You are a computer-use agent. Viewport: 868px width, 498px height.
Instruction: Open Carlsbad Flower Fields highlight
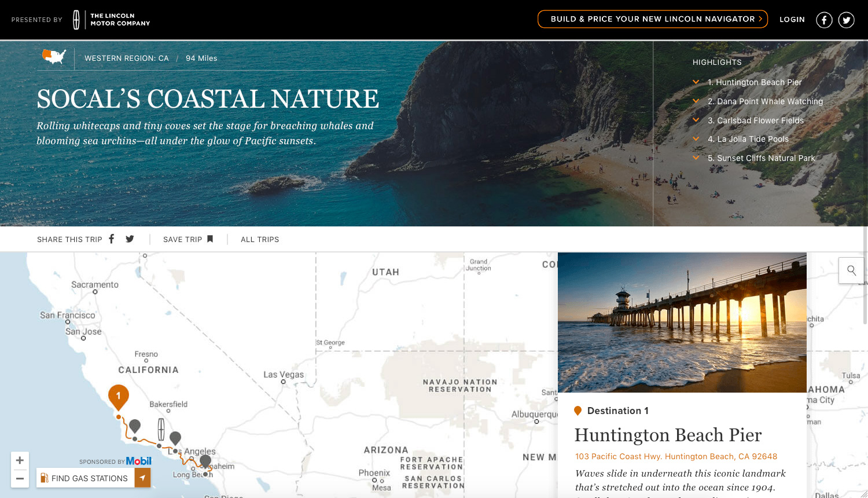[x=756, y=120]
